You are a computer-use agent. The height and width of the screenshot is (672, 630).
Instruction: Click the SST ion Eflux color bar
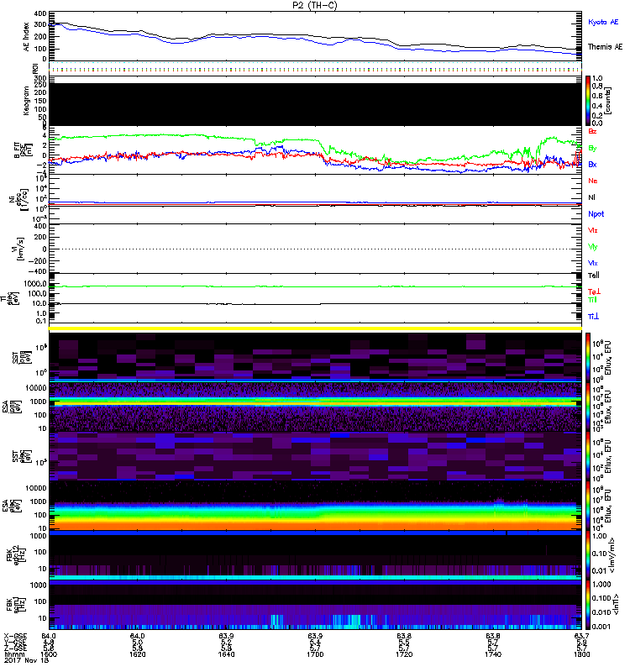(588, 358)
